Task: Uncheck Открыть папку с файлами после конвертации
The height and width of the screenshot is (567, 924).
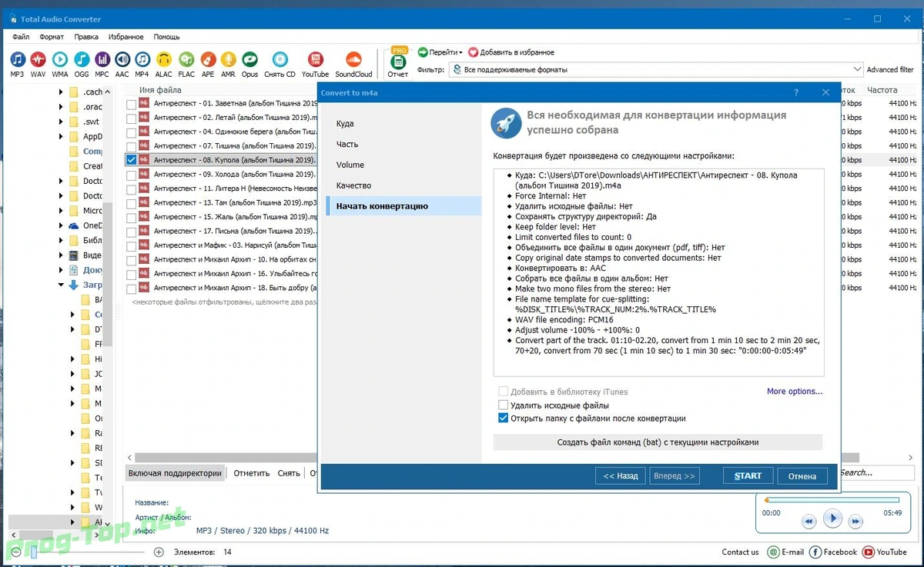Action: pyautogui.click(x=504, y=419)
